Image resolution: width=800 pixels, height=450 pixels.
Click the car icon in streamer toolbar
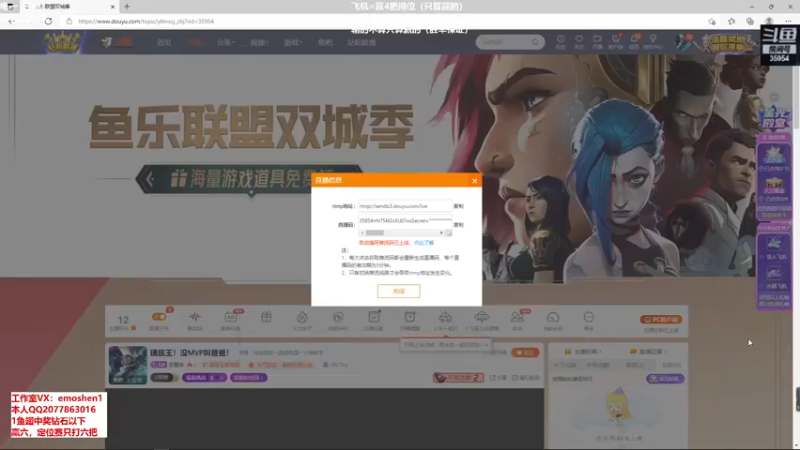445,317
